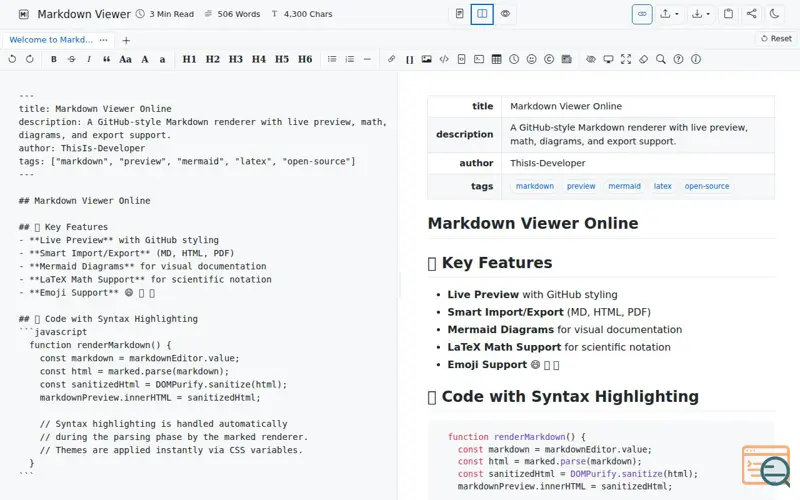The width and height of the screenshot is (800, 500).
Task: Click the 'markdown' tag in the preview
Action: (x=535, y=186)
